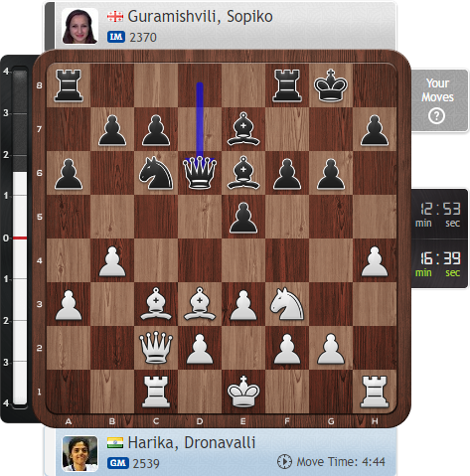The image size is (470, 476).
Task: Select the white king on e1
Action: tap(243, 392)
